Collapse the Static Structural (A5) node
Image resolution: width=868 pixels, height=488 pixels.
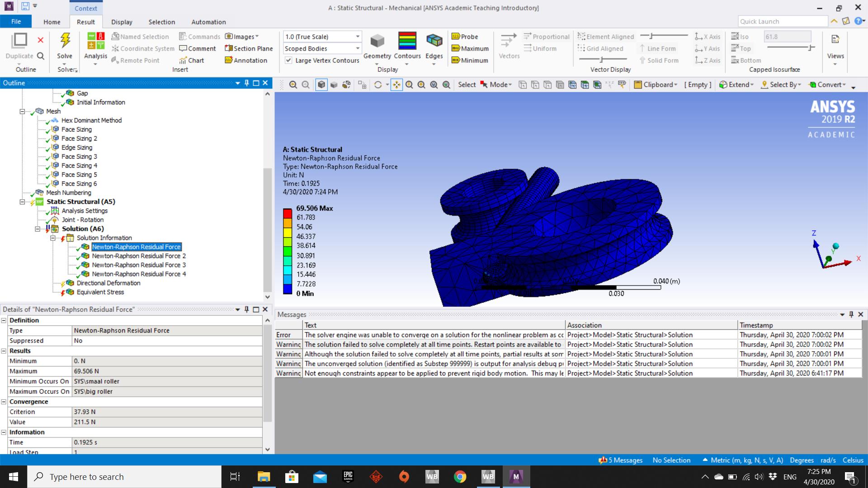pyautogui.click(x=22, y=202)
